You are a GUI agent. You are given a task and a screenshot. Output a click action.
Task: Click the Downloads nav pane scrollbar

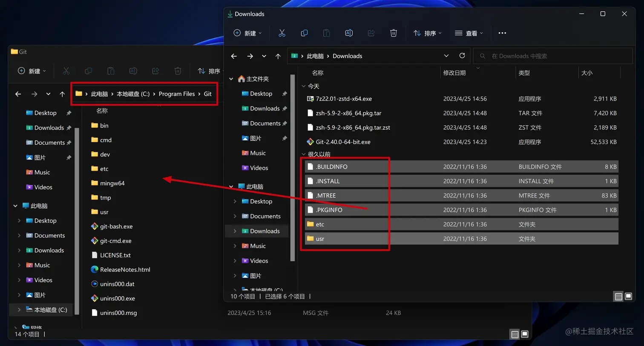click(x=292, y=168)
